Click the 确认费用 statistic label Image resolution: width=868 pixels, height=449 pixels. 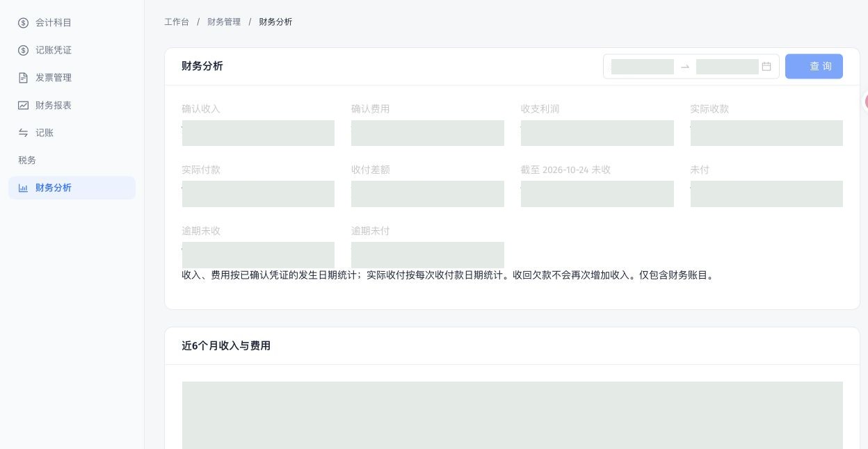coord(371,109)
